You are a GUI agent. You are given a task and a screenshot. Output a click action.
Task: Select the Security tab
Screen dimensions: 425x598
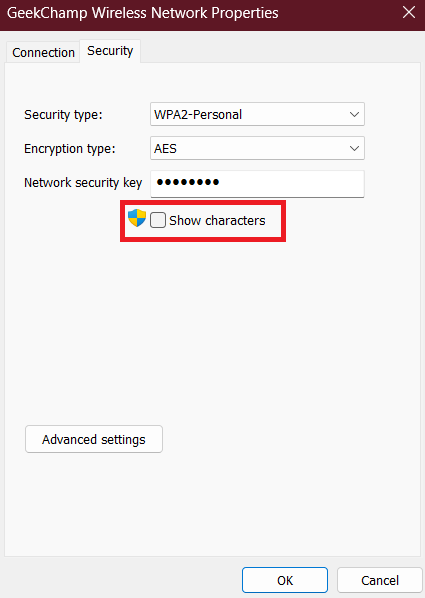click(110, 51)
